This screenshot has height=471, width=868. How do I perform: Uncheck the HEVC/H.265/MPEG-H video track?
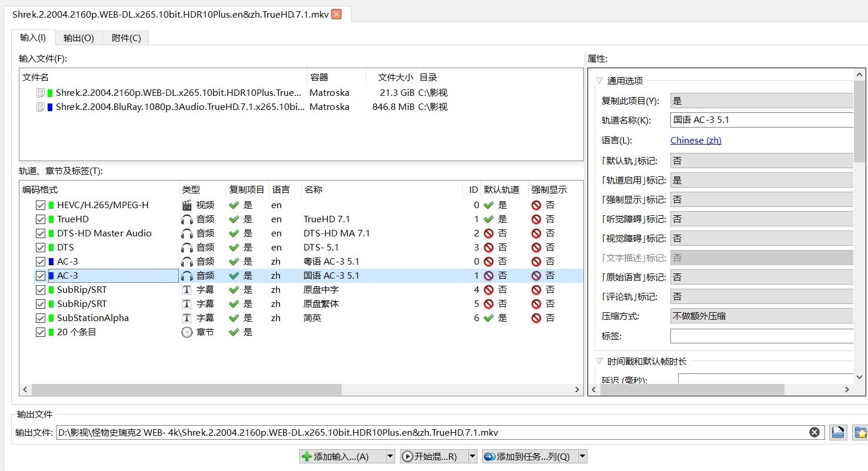(41, 205)
